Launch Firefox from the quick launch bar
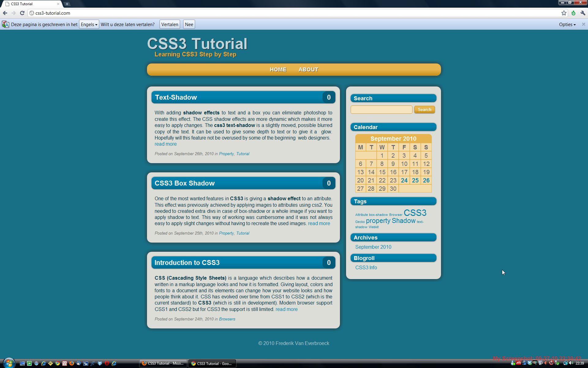 (x=72, y=363)
